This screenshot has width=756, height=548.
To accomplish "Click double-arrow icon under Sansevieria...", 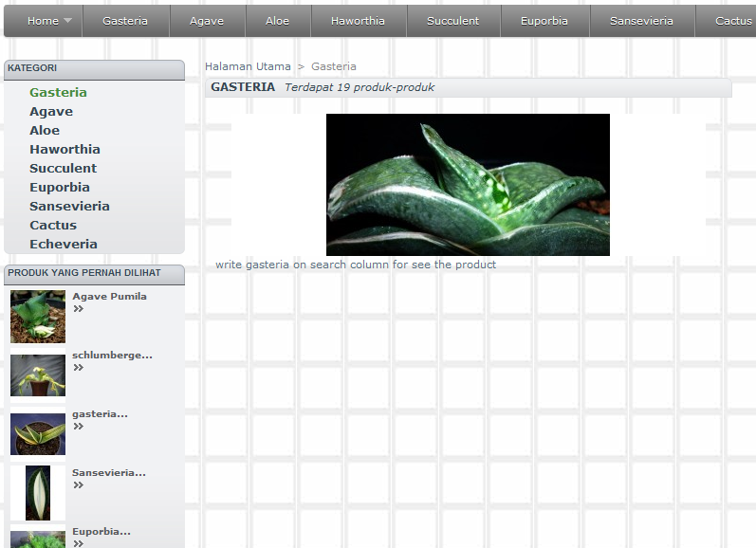I will pyautogui.click(x=79, y=484).
